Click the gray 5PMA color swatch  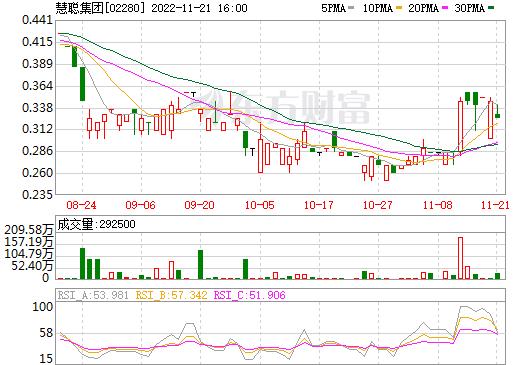click(351, 8)
